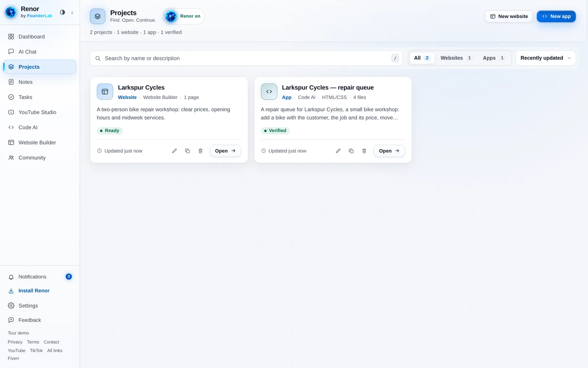Open Notifications with the bell icon

40,277
